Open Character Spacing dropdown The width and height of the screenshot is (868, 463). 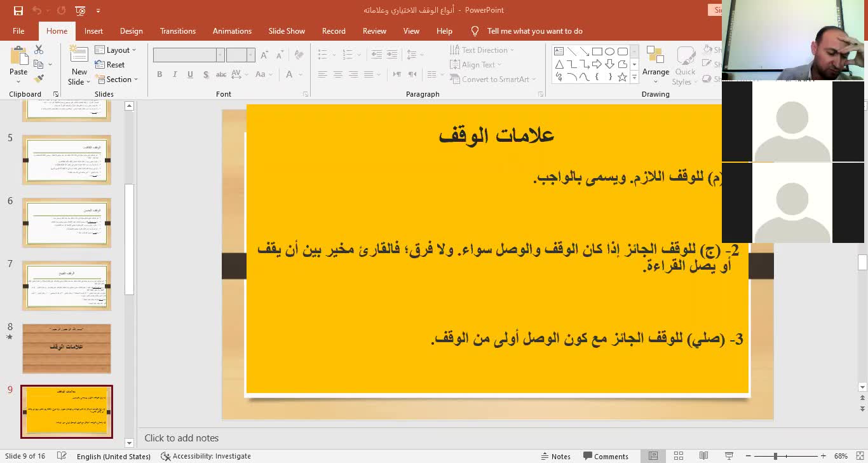(240, 74)
